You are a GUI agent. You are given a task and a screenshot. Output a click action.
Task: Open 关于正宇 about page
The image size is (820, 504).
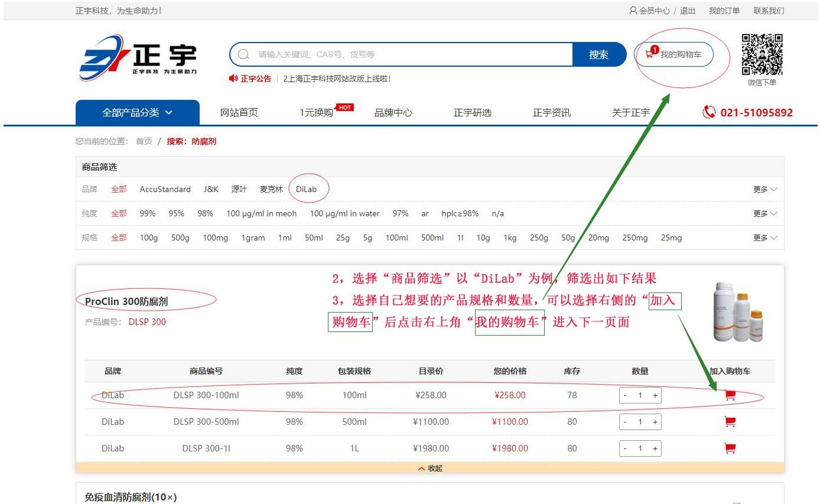[x=631, y=112]
